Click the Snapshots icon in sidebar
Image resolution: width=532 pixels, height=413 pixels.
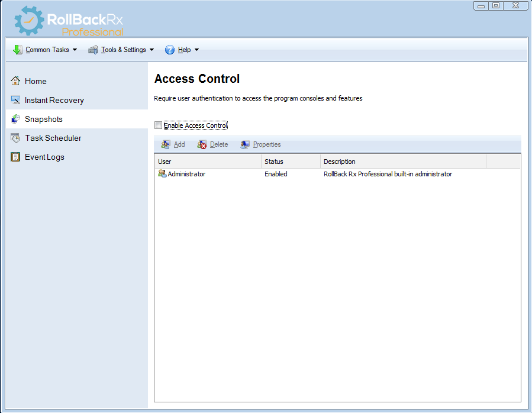[15, 119]
